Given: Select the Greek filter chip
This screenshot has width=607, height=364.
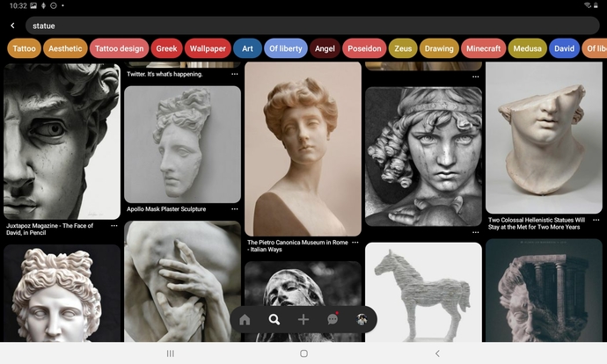Looking at the screenshot, I should (166, 48).
